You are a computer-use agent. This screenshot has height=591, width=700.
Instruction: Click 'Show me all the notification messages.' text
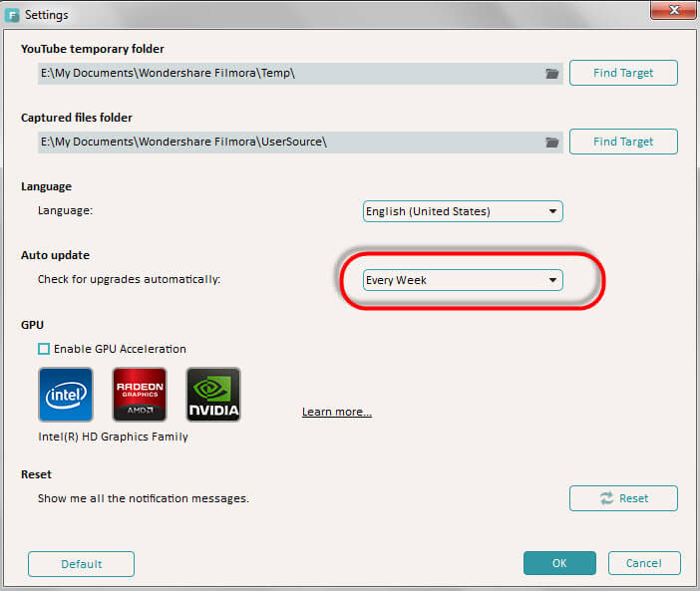point(144,498)
